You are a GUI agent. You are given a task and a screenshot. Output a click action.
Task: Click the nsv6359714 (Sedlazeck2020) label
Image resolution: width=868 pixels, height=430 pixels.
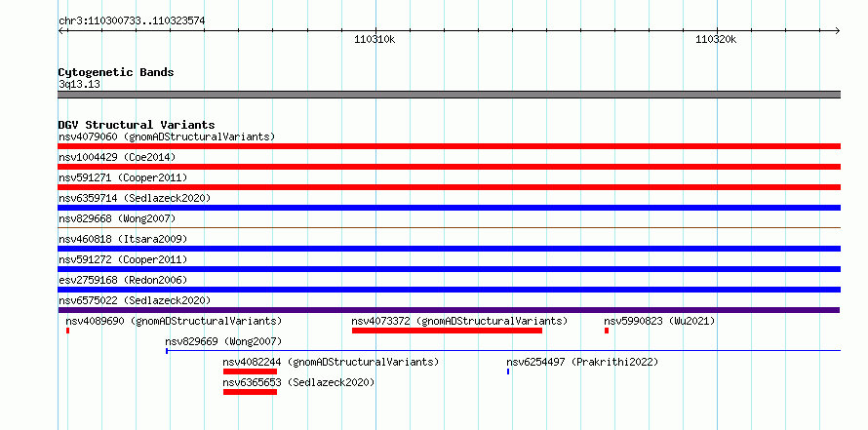tap(135, 198)
